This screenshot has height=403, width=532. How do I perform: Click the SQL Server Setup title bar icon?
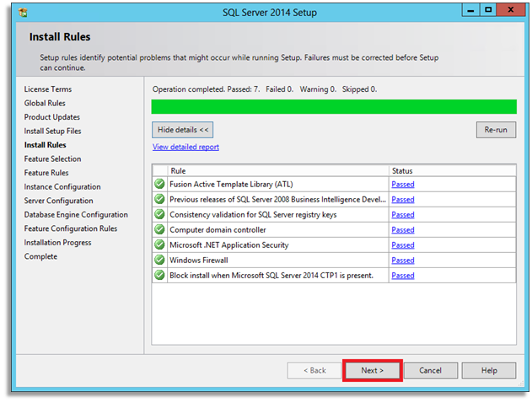click(x=25, y=13)
